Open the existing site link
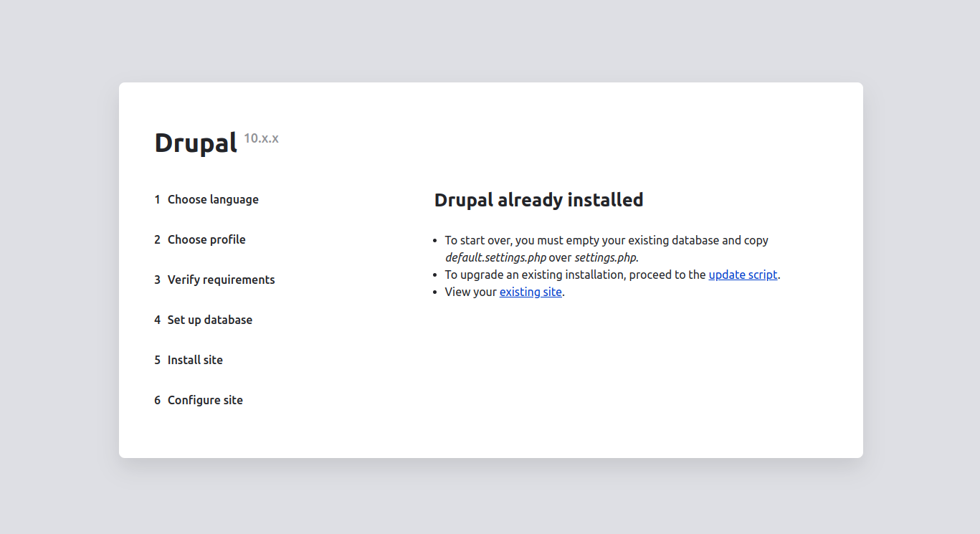 point(531,292)
